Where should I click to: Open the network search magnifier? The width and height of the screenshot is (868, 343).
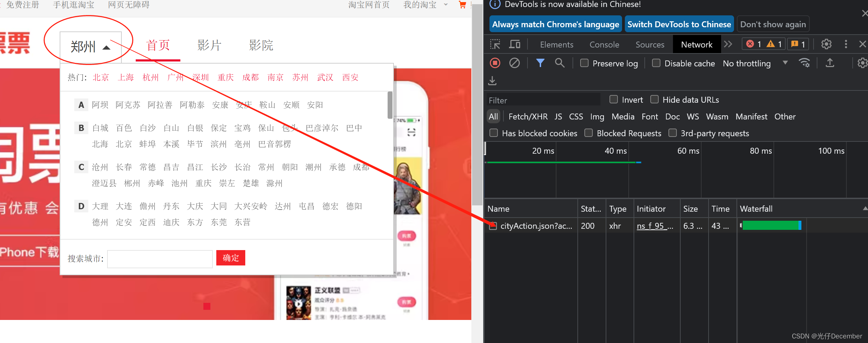click(x=560, y=63)
